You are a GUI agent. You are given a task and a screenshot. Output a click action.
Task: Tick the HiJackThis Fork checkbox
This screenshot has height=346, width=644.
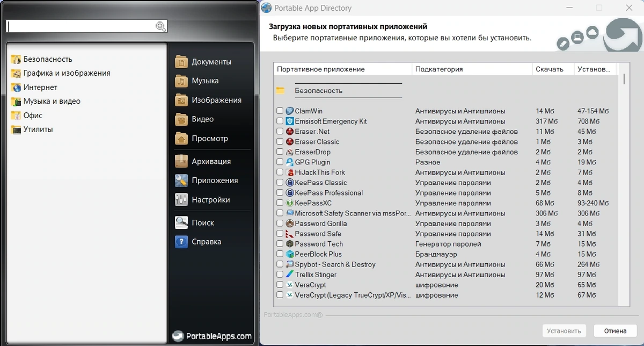pos(280,172)
